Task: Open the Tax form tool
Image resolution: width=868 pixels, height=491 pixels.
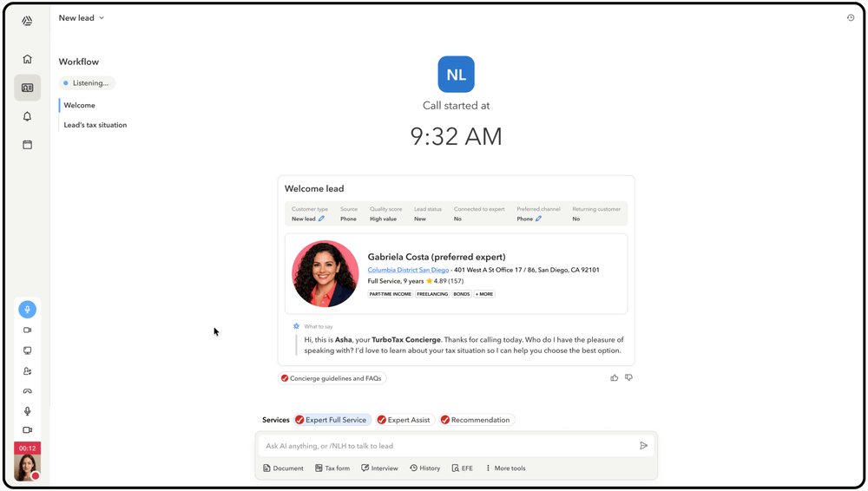Action: point(332,468)
